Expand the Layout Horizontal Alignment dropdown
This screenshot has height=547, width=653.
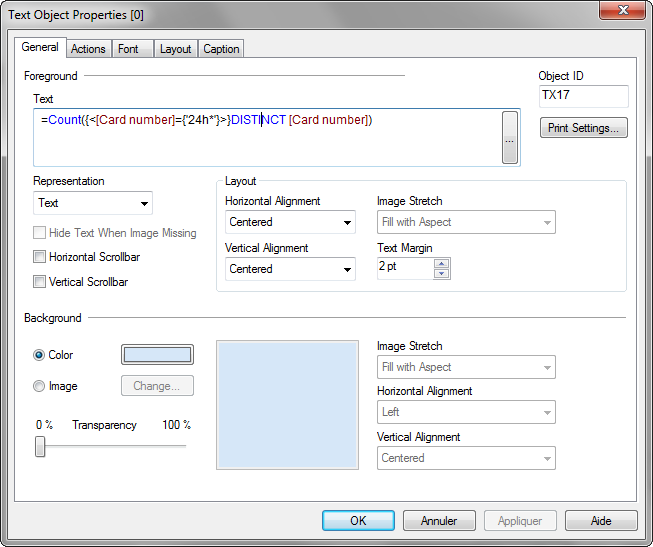290,222
